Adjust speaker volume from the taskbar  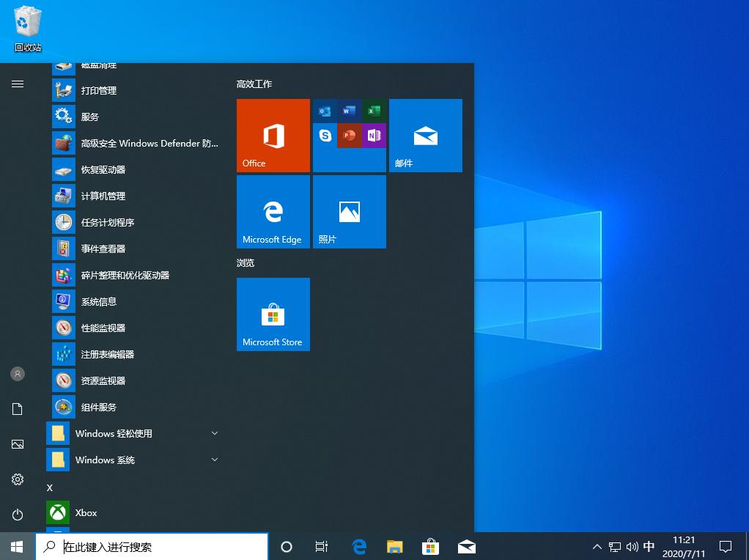[632, 546]
